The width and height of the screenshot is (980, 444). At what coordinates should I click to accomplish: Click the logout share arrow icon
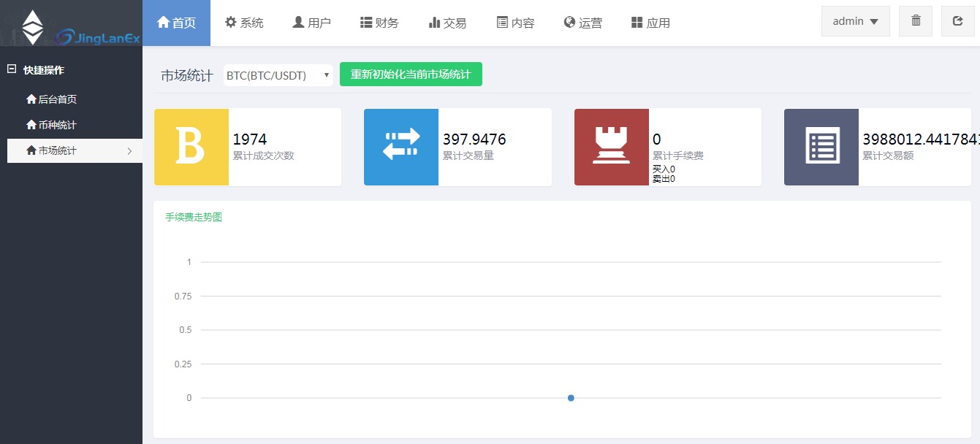tap(957, 21)
